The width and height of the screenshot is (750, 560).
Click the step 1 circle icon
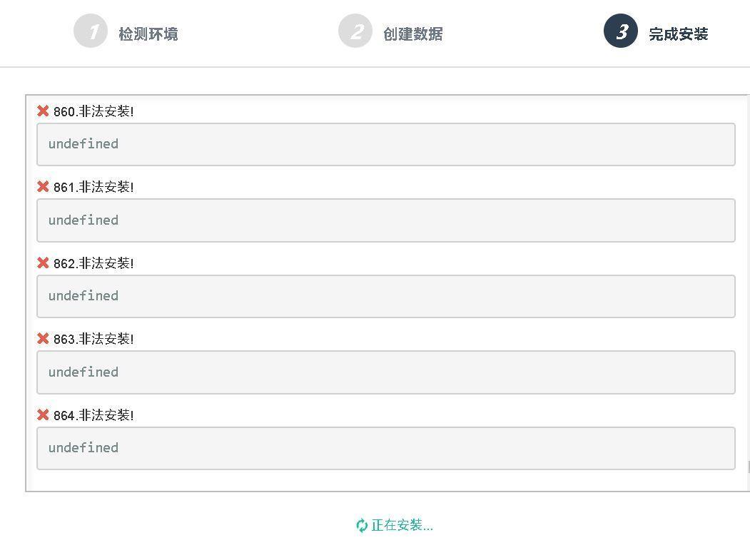click(x=91, y=31)
